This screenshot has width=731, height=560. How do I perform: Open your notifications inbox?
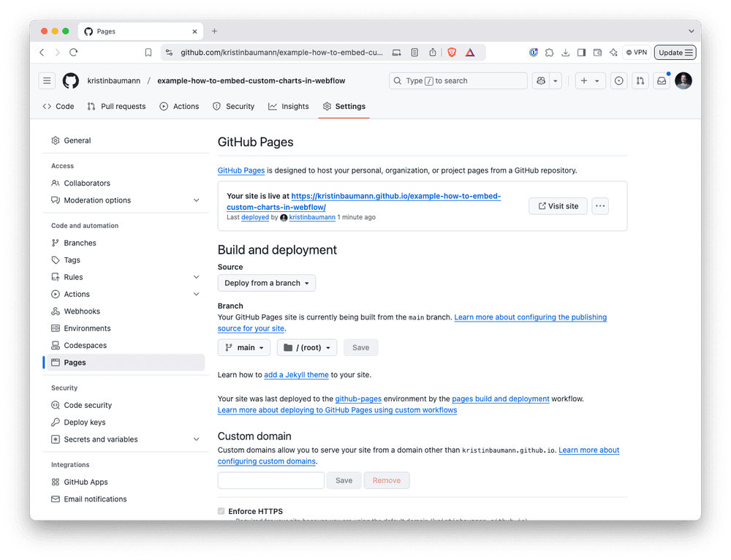point(661,80)
